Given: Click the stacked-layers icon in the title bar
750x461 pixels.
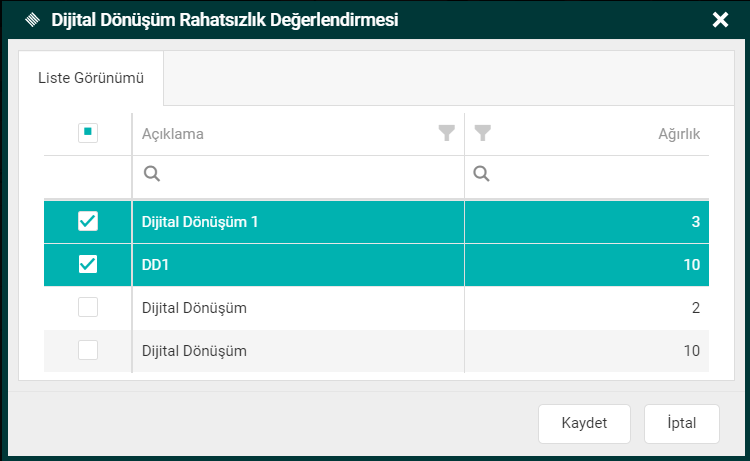Looking at the screenshot, I should (x=33, y=19).
